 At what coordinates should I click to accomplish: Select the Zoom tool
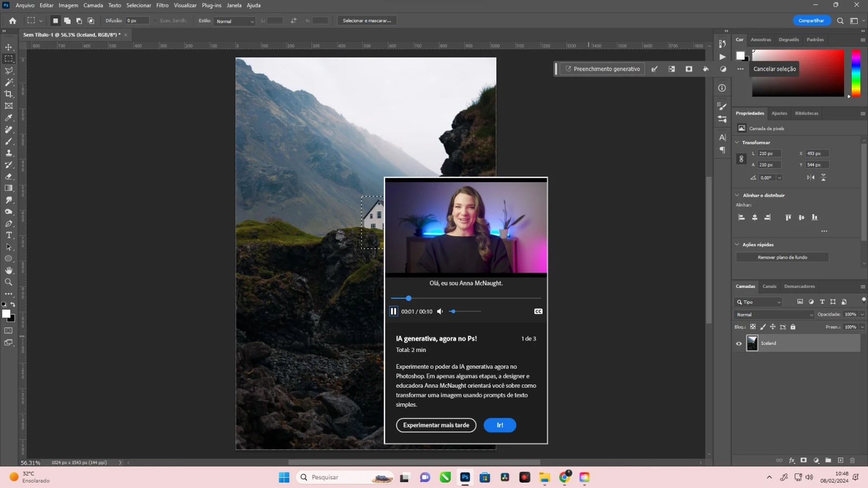[x=9, y=282]
